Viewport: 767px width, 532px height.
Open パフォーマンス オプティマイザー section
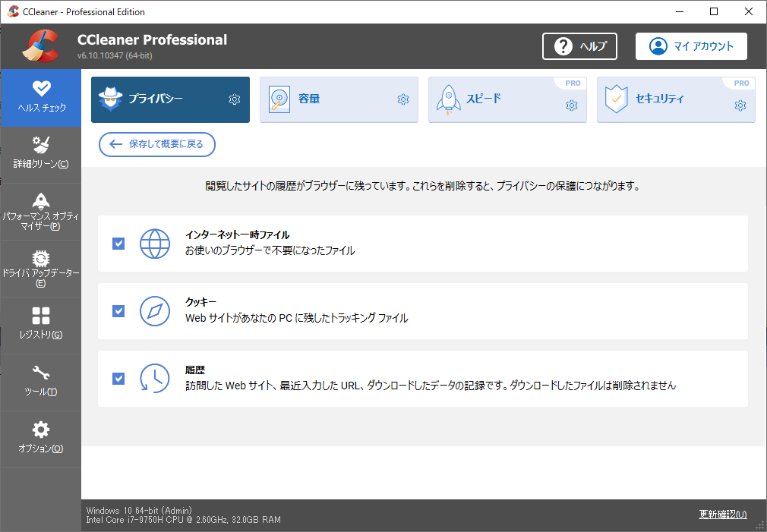coord(41,212)
